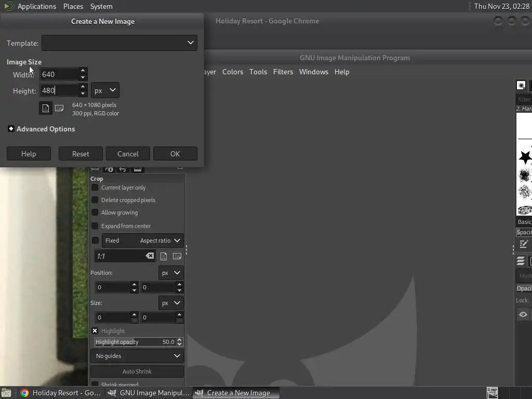532x399 pixels.
Task: Click the Chrome icon in the taskbar
Action: (24, 393)
